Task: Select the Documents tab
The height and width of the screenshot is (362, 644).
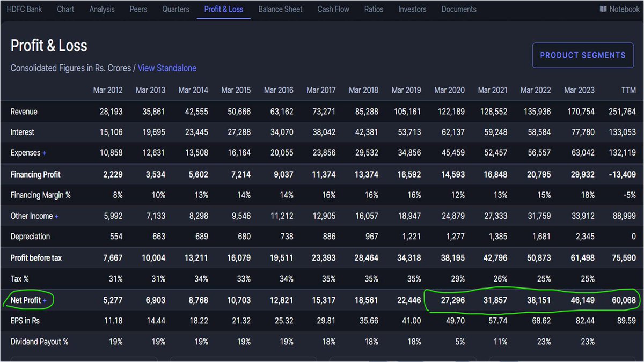Action: [459, 9]
